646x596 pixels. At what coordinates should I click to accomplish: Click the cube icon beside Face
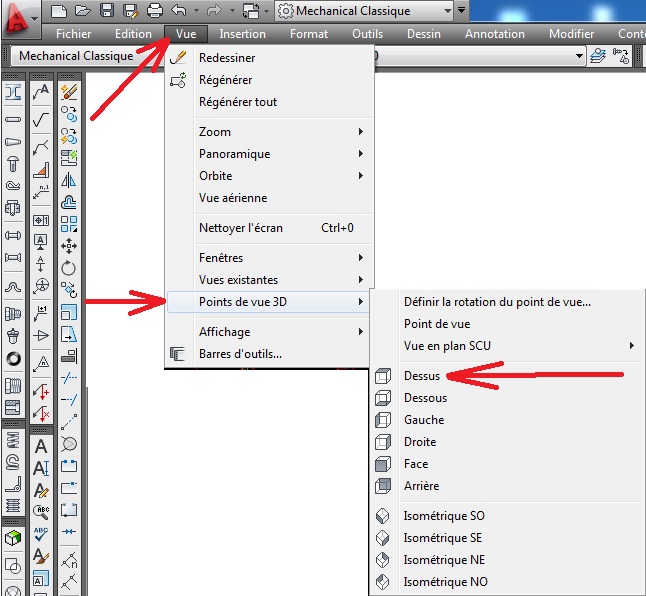(383, 464)
